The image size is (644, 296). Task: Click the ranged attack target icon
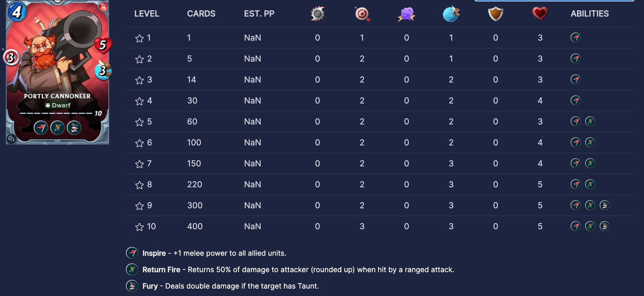pyautogui.click(x=362, y=14)
